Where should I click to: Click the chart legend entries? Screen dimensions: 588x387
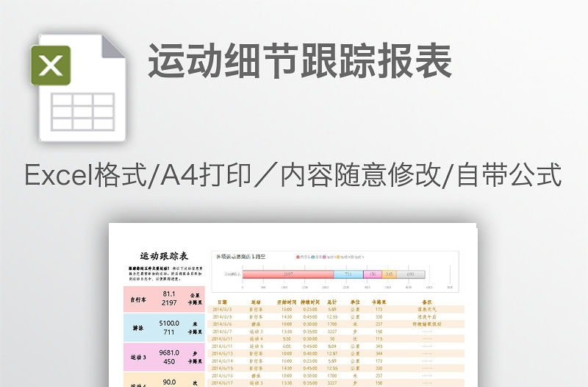tap(330, 257)
